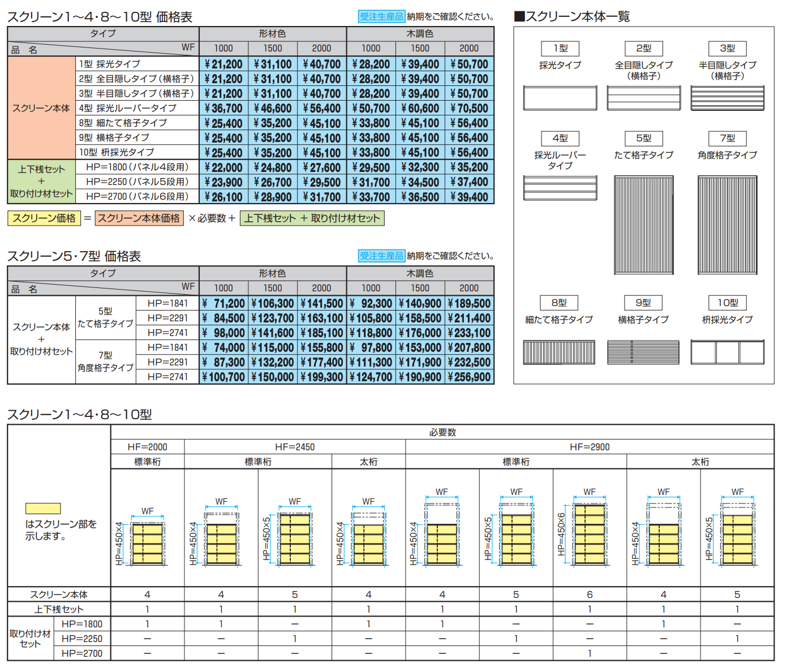The width and height of the screenshot is (791, 672).
Task: Click the green 上下桟セット+取り付け材セット formula box
Action: 312,218
